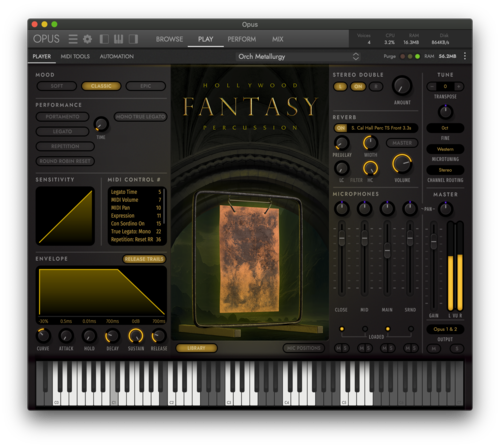Open the Opus 1 & 2 output dropdown

445,329
